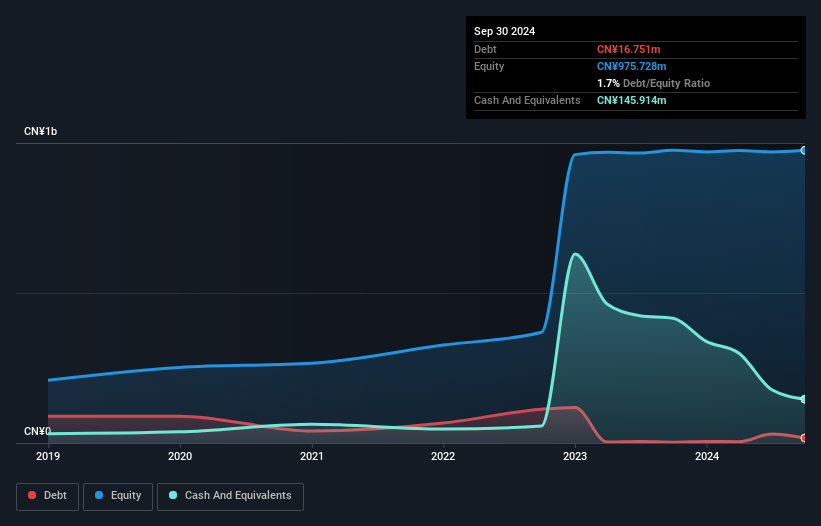Viewport: 821px width, 526px height.
Task: Click the Debt row label in tooltip
Action: pos(485,49)
